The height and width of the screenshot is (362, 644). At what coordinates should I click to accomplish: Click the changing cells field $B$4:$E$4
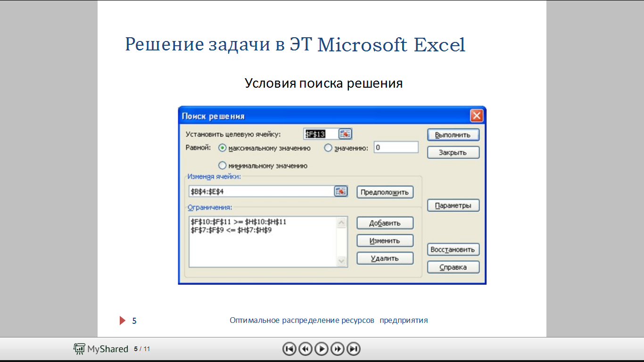click(x=262, y=191)
